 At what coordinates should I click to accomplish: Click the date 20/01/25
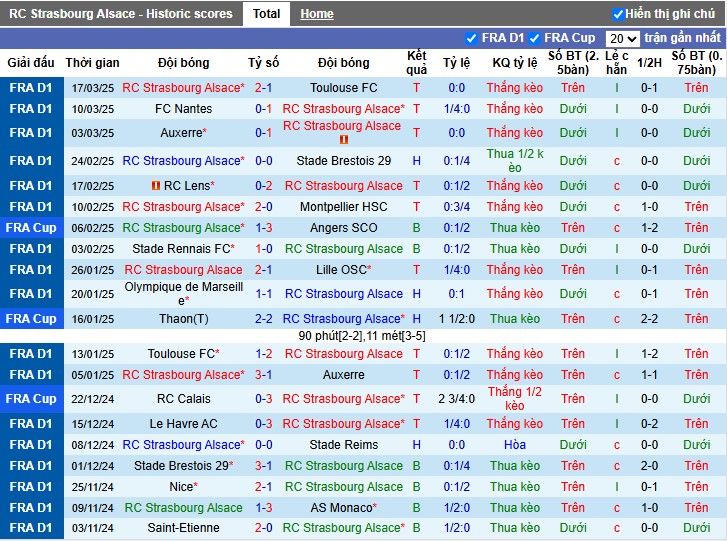93,294
